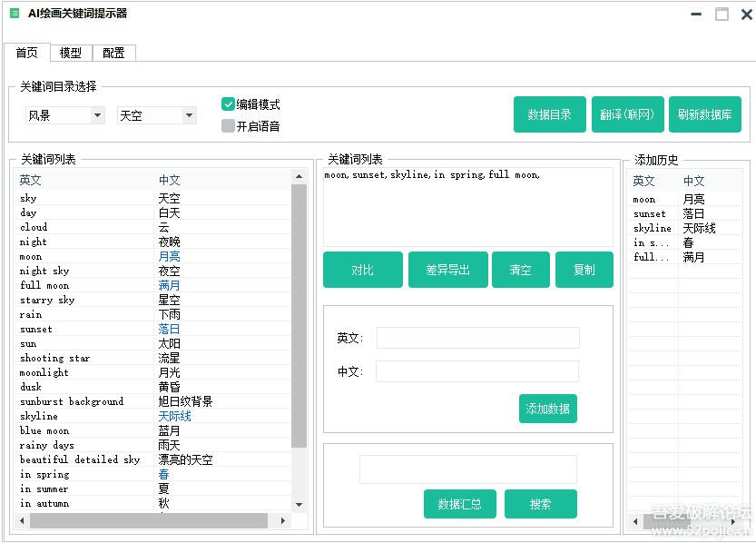The height and width of the screenshot is (543, 756).
Task: Click the 搜索 button
Action: (x=541, y=504)
